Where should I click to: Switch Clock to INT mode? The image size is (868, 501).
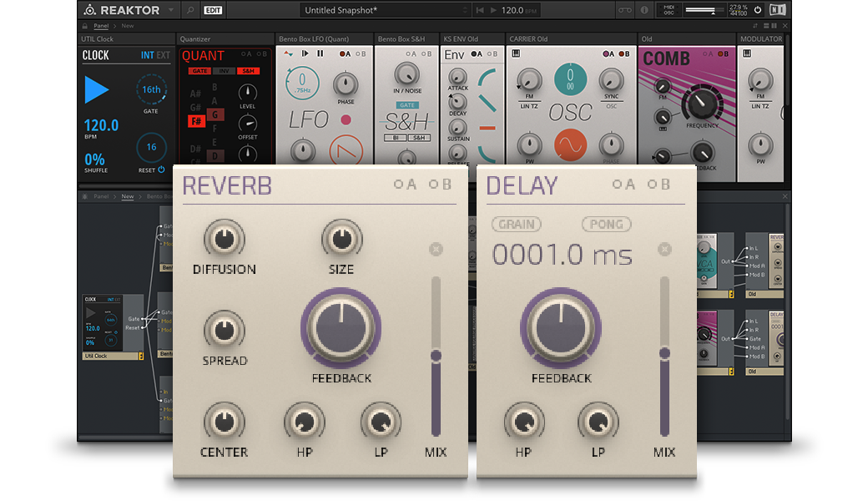[147, 55]
